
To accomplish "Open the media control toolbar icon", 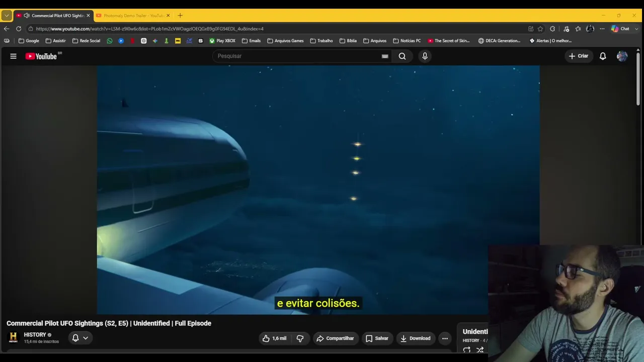I will [566, 29].
